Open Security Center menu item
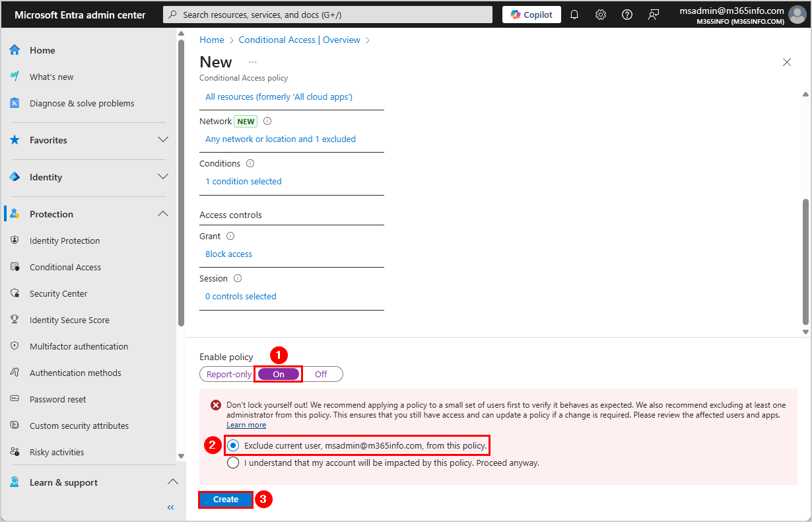The height and width of the screenshot is (522, 812). pyautogui.click(x=58, y=293)
